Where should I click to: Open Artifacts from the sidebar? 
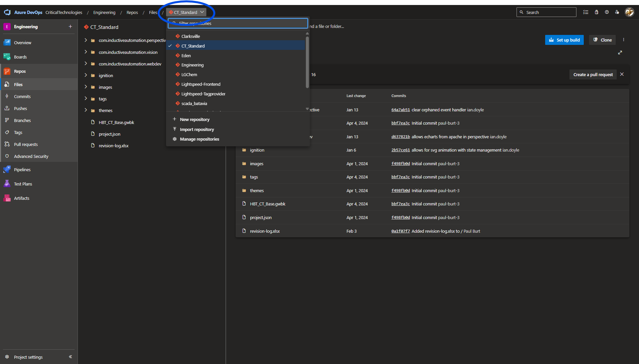click(22, 198)
